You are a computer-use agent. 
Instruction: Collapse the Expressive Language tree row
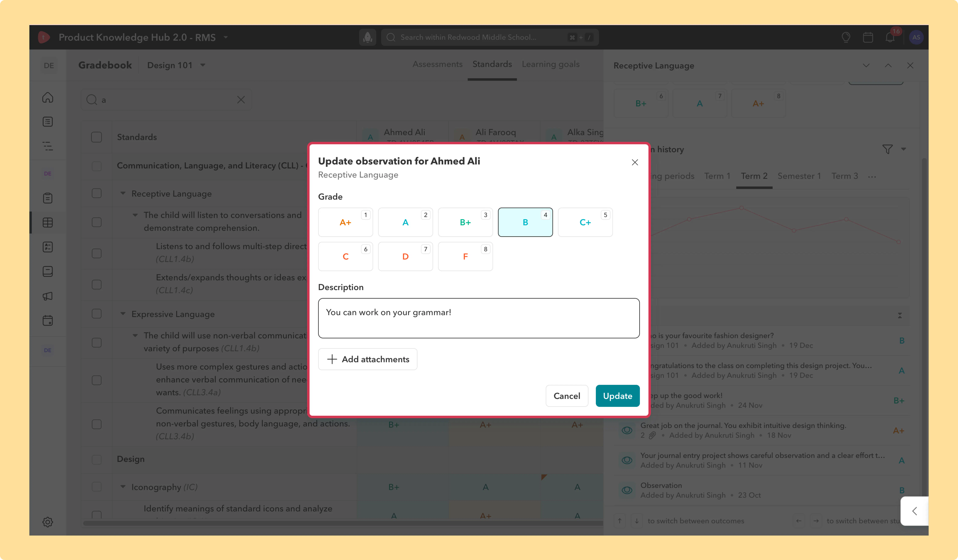[123, 314]
